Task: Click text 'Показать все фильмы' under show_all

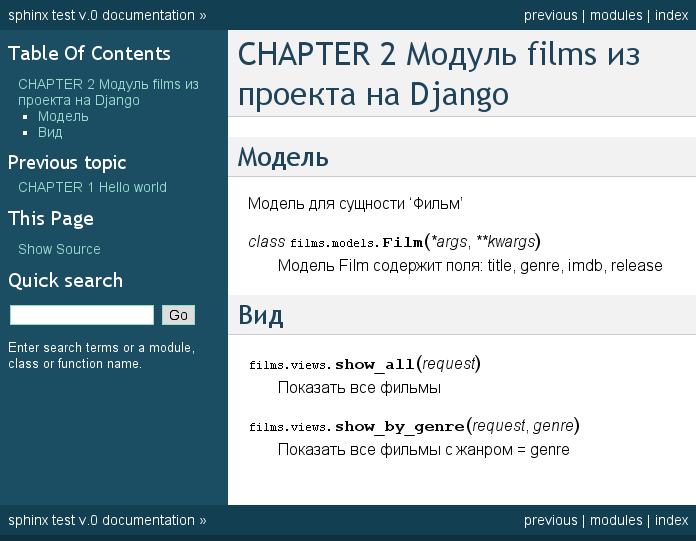Action: click(359, 387)
